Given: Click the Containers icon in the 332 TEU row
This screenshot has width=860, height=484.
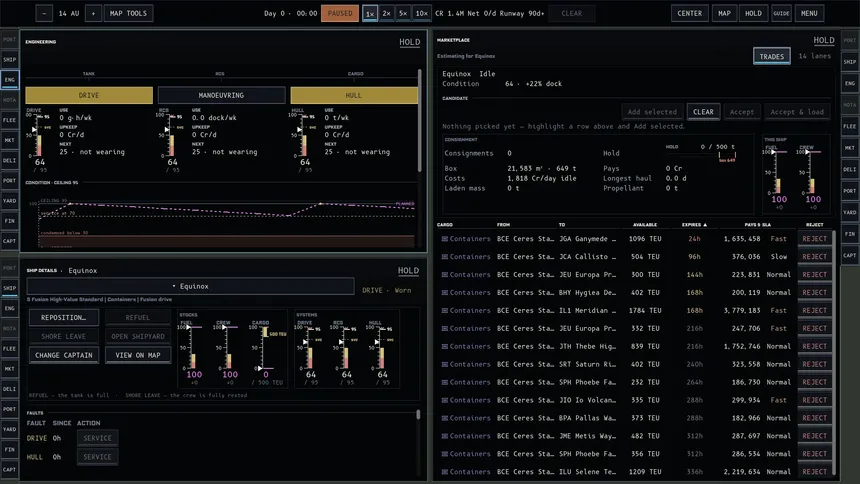Looking at the screenshot, I should pos(445,328).
